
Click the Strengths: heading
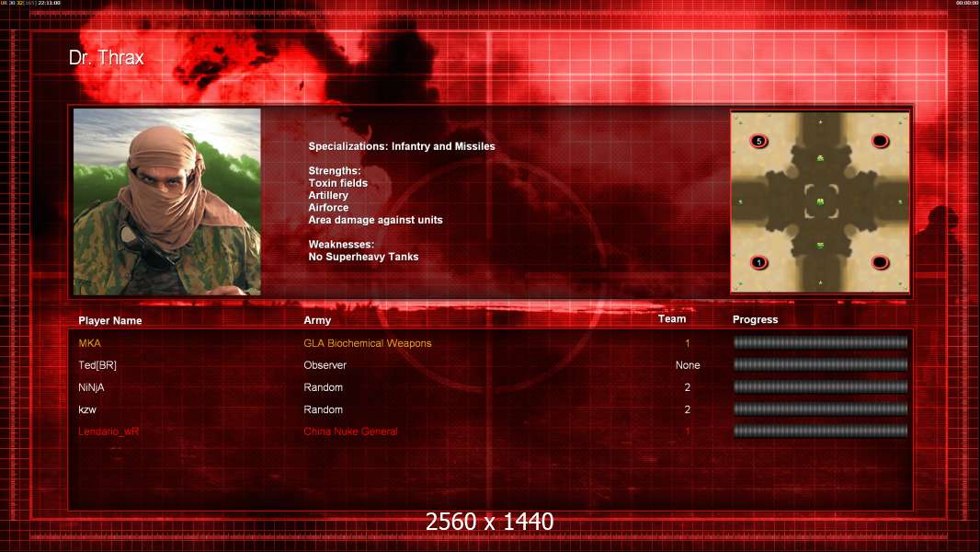335,171
